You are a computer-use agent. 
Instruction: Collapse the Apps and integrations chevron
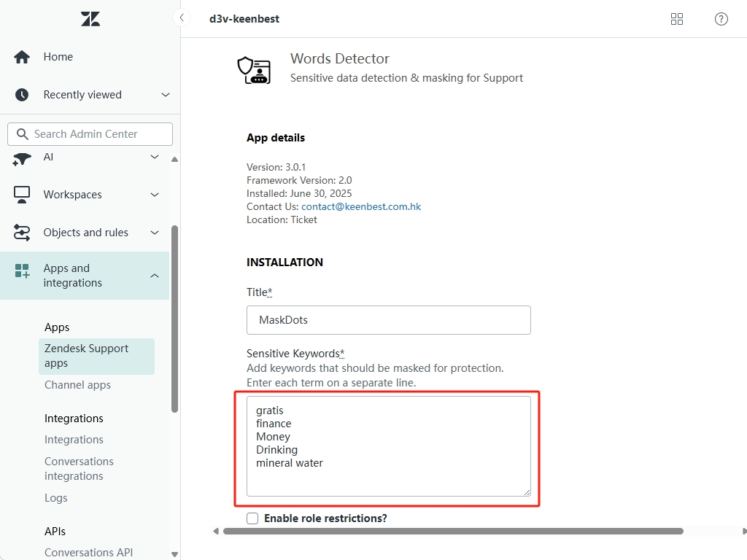(154, 276)
